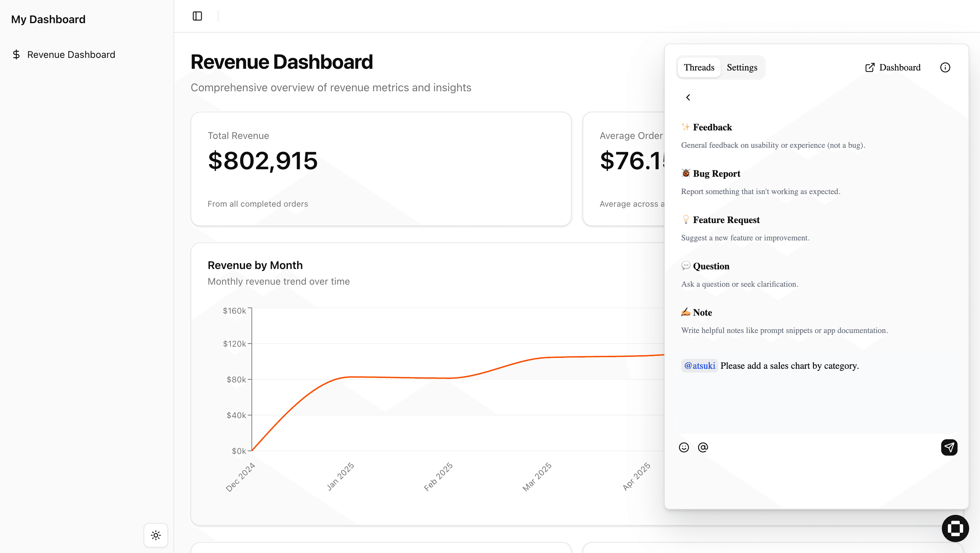Open Revenue Dashboard in sidebar
The height and width of the screenshot is (553, 980).
point(71,54)
